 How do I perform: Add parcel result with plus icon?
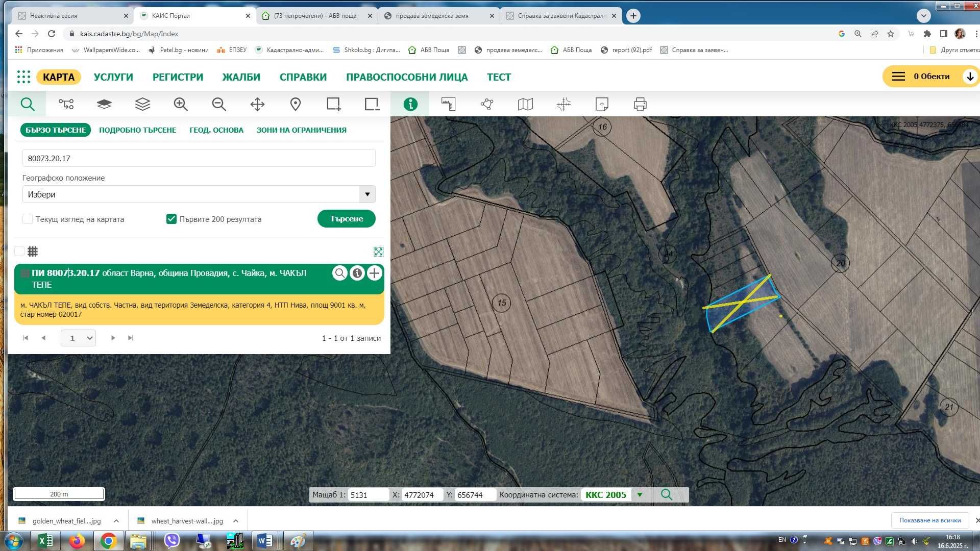pyautogui.click(x=374, y=273)
